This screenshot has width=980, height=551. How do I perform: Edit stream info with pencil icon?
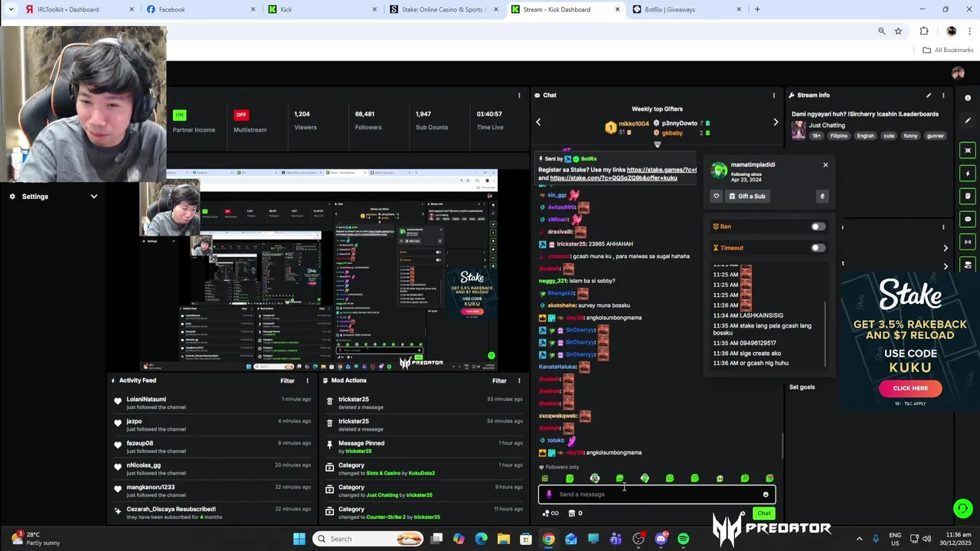[x=929, y=96]
